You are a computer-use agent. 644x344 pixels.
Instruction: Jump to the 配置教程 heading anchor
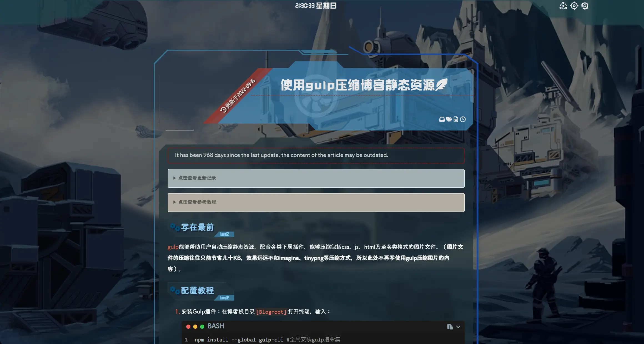pyautogui.click(x=197, y=291)
